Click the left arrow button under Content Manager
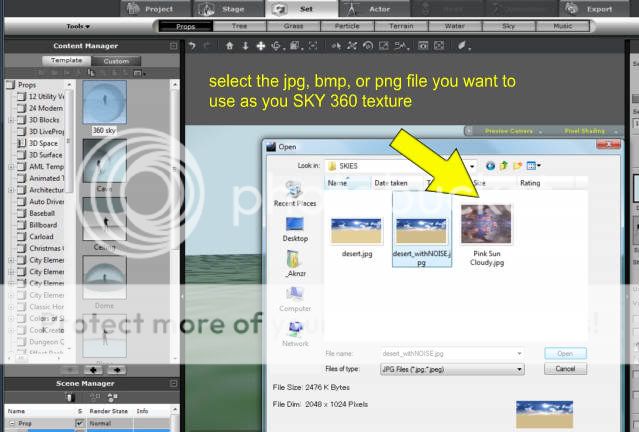Viewport: 639px width, 432px height. (x=93, y=370)
